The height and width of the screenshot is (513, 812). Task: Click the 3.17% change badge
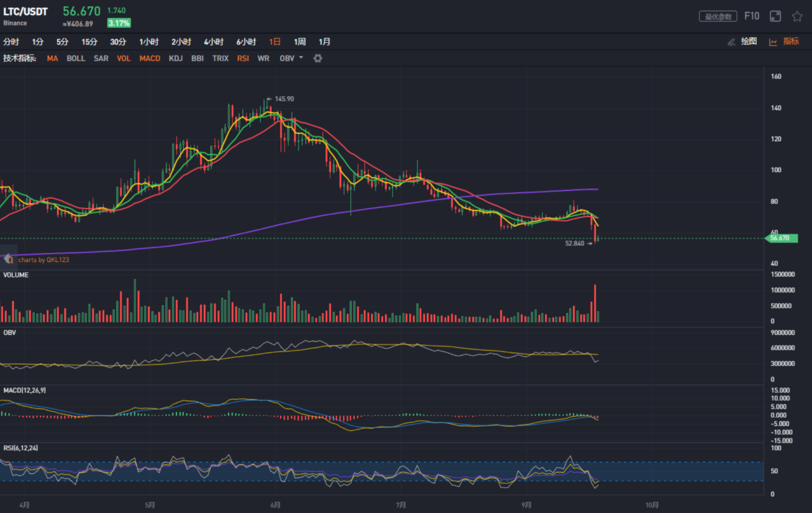pos(119,23)
